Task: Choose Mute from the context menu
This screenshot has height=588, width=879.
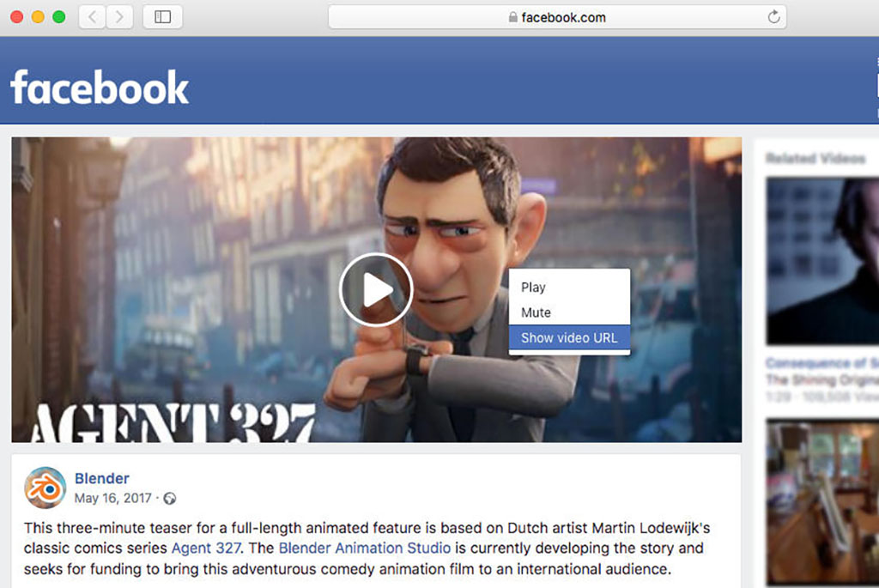Action: (x=569, y=312)
